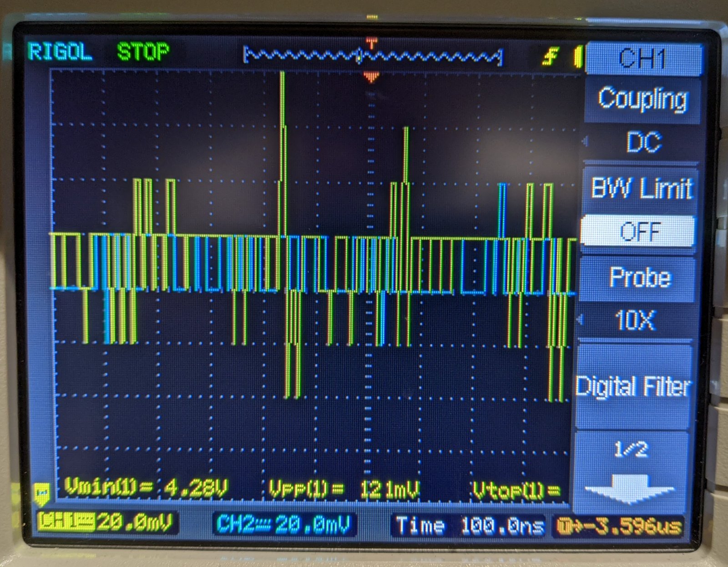Open the Coupling DC selector
The height and width of the screenshot is (567, 728).
click(x=643, y=142)
